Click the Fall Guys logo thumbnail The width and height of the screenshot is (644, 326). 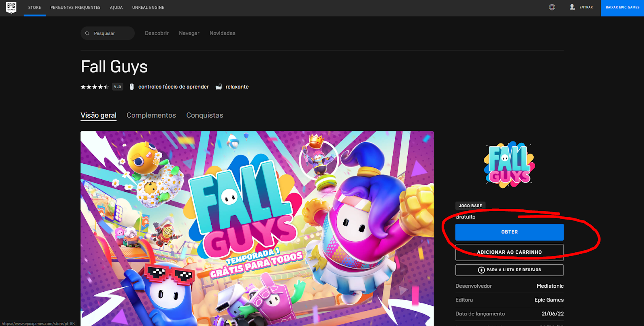click(510, 164)
